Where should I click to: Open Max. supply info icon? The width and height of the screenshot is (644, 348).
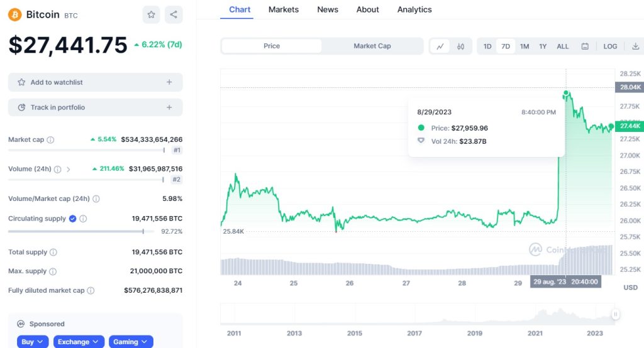pos(53,271)
